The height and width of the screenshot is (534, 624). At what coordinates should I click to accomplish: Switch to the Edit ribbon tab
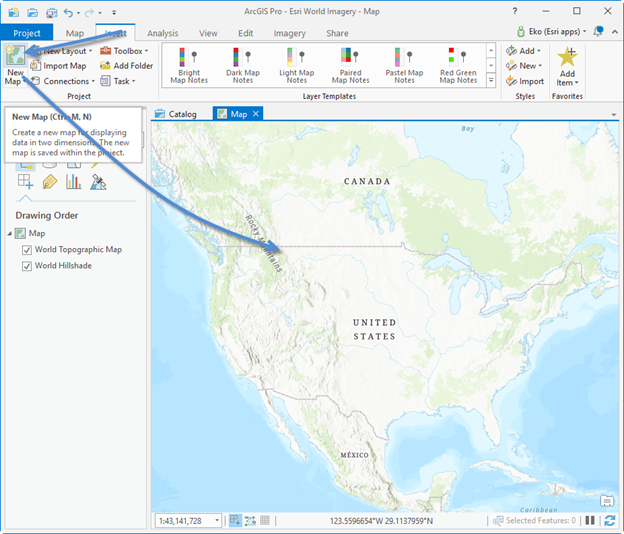click(246, 33)
